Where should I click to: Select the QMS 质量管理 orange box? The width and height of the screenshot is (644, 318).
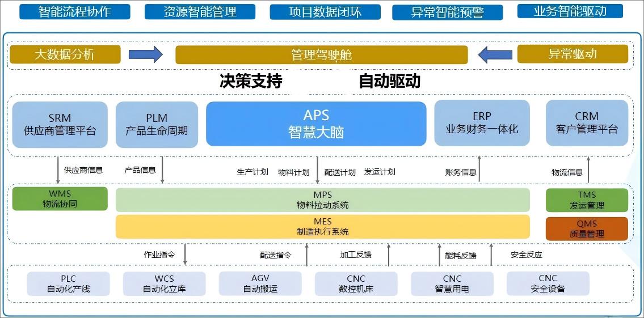[587, 229]
